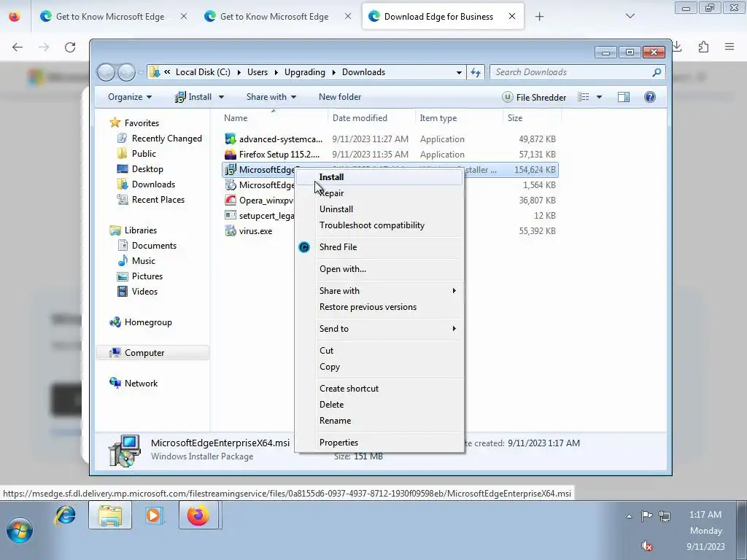Screen dimensions: 747x560
Task: Click the Explorer Back navigation button
Action: coord(107,72)
